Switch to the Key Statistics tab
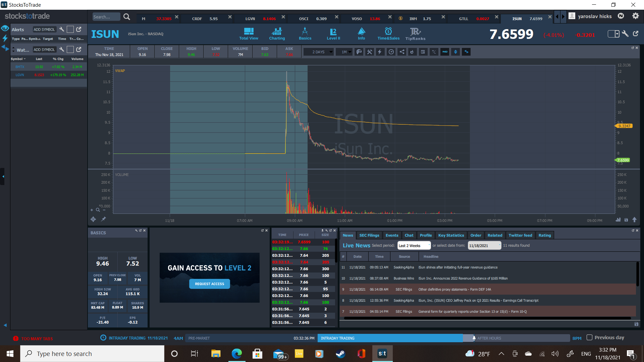The image size is (644, 362). pyautogui.click(x=451, y=235)
